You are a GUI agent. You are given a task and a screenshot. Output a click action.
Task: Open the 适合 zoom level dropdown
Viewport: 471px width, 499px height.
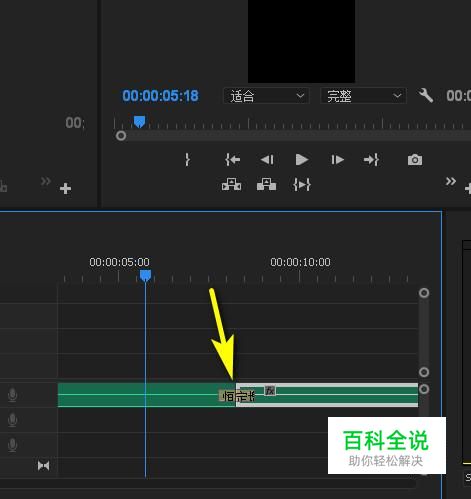pos(266,96)
